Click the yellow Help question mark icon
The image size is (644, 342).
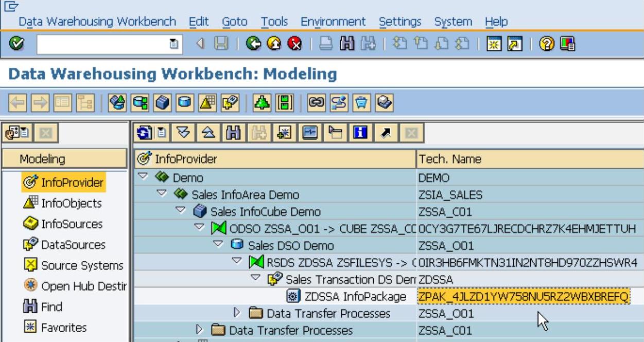[546, 44]
